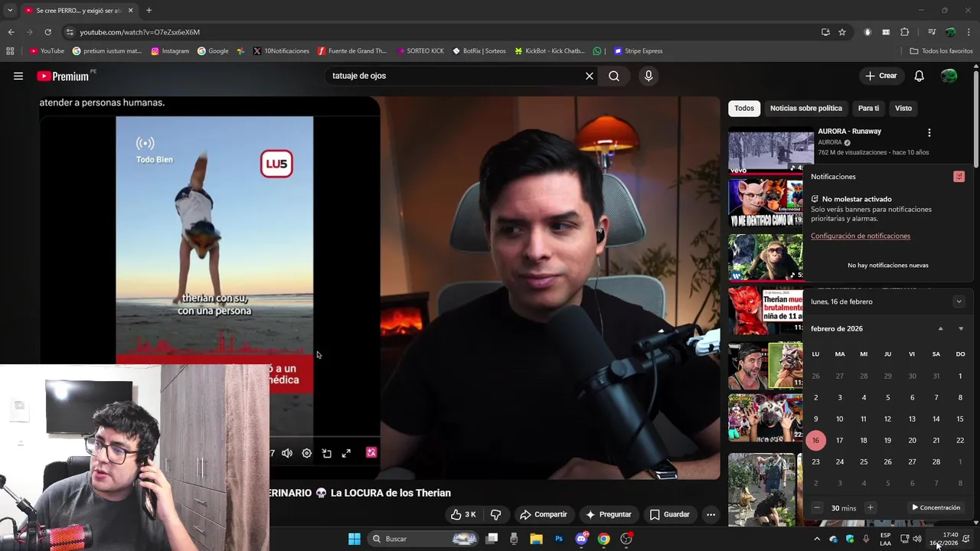Screen dimensions: 980x551
Task: Select 28 in February calendar
Action: tap(936, 462)
